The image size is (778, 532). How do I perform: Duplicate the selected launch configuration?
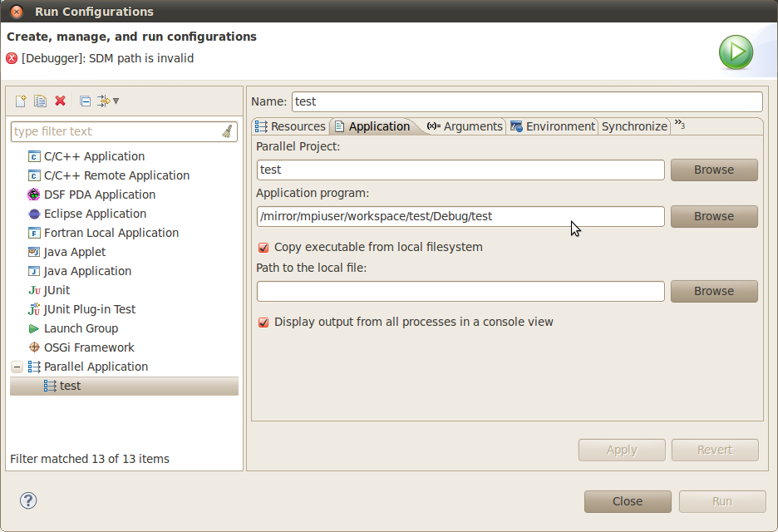(40, 101)
